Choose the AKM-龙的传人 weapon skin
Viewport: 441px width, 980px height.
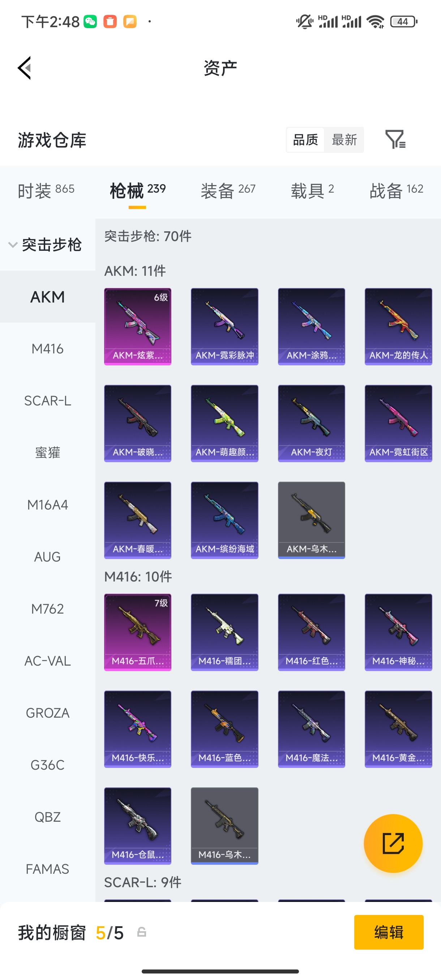pos(398,326)
